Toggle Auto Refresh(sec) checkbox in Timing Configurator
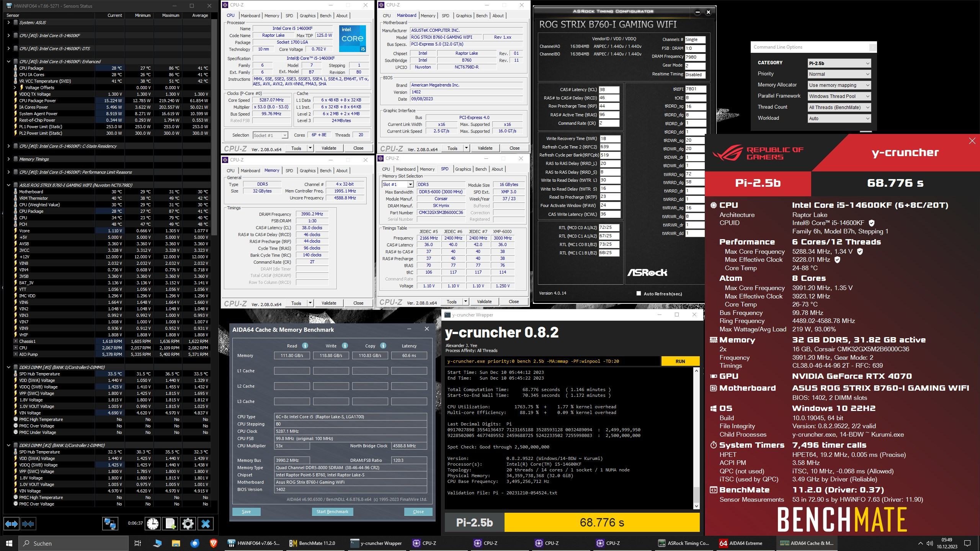 [x=639, y=293]
